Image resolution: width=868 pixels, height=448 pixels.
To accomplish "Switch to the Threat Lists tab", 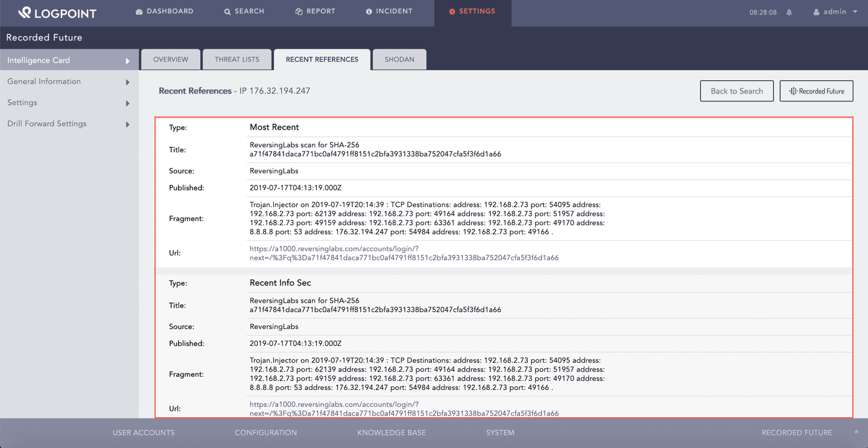I will pyautogui.click(x=237, y=59).
